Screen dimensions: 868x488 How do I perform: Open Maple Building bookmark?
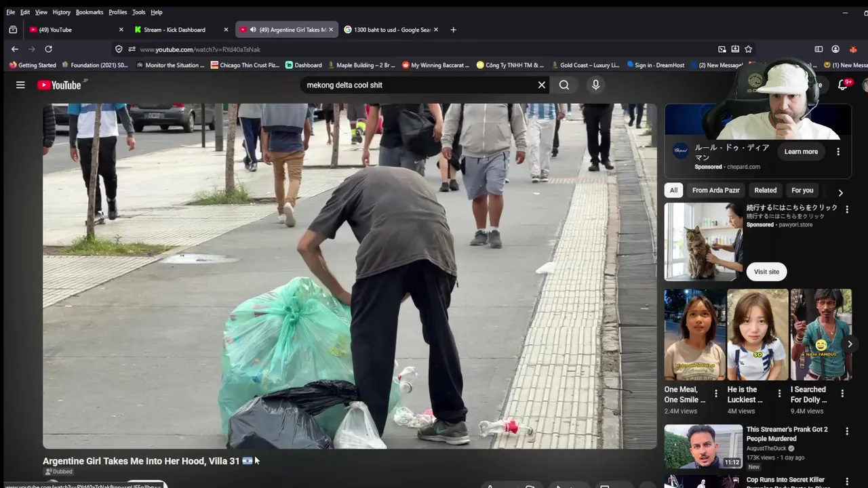tap(361, 65)
